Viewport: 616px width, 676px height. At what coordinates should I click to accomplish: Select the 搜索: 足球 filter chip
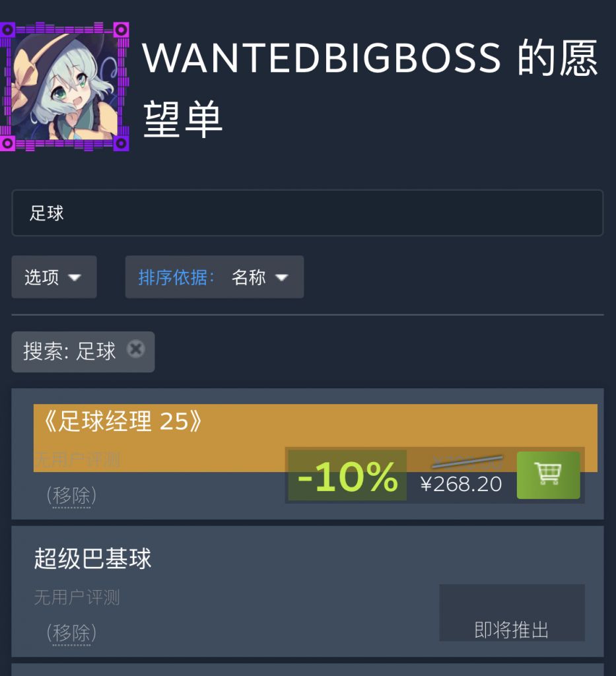coord(83,352)
